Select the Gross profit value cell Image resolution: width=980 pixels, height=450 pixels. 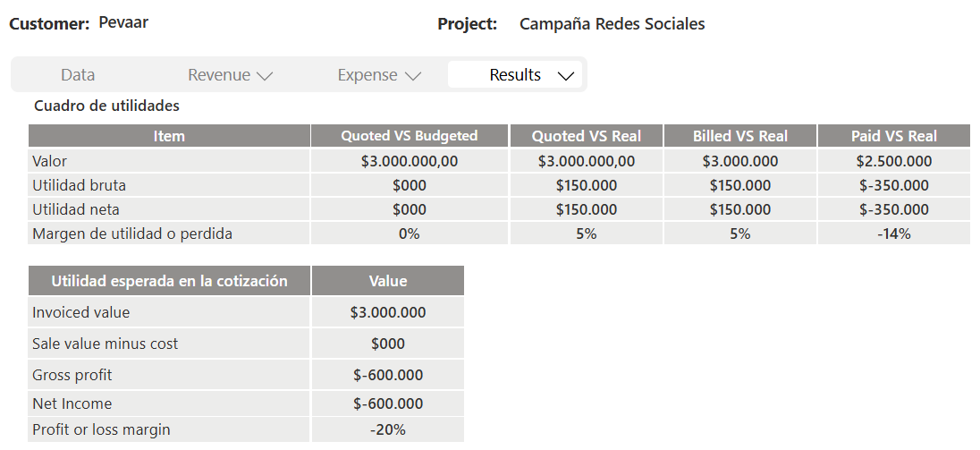coord(388,375)
